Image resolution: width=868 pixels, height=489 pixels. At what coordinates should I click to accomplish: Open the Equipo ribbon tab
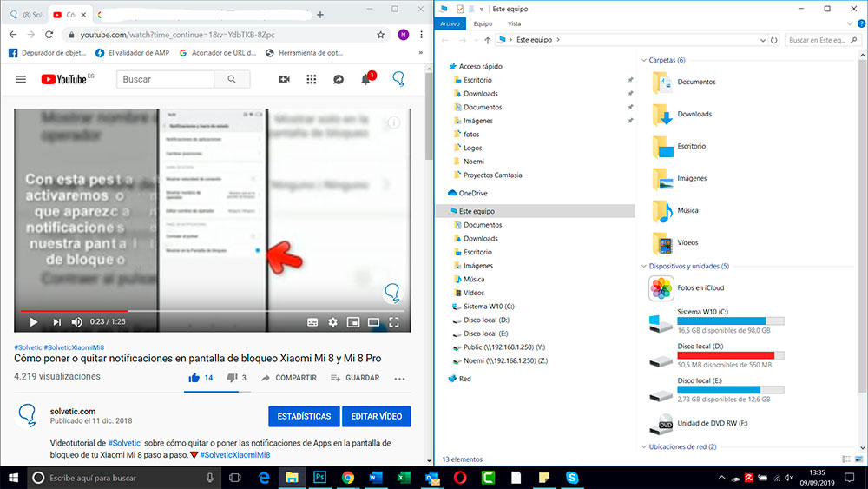pos(483,23)
